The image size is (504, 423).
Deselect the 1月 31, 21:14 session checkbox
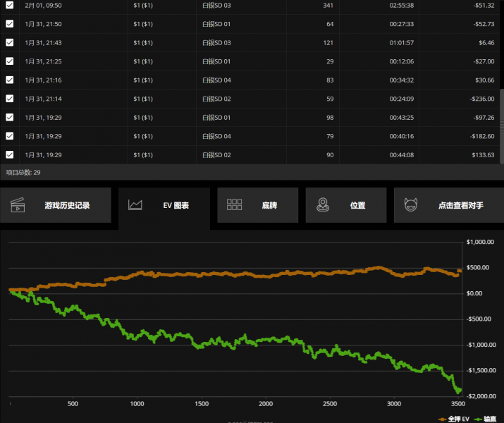pos(10,99)
